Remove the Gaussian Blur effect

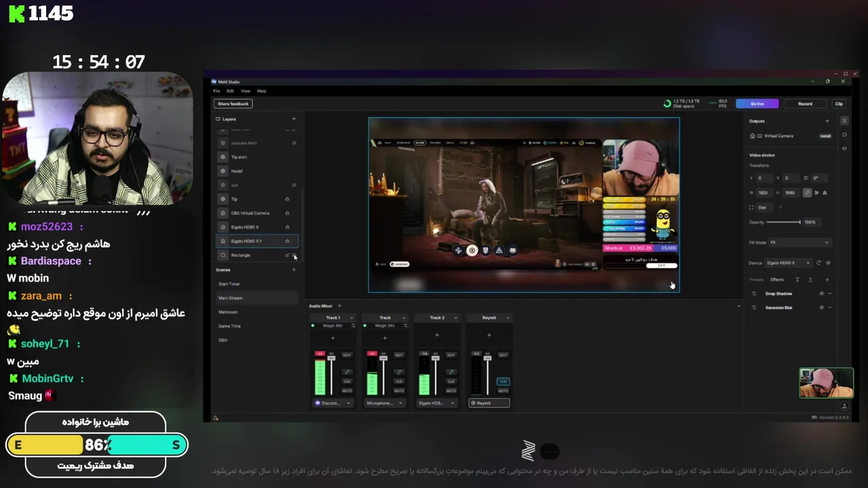pos(830,308)
